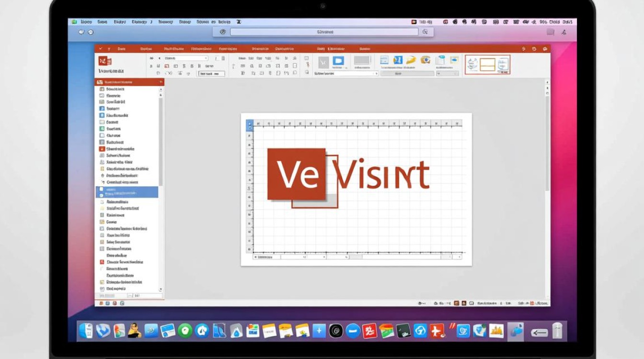The width and height of the screenshot is (644, 359).
Task: Open Finder from the dock
Action: click(x=86, y=330)
